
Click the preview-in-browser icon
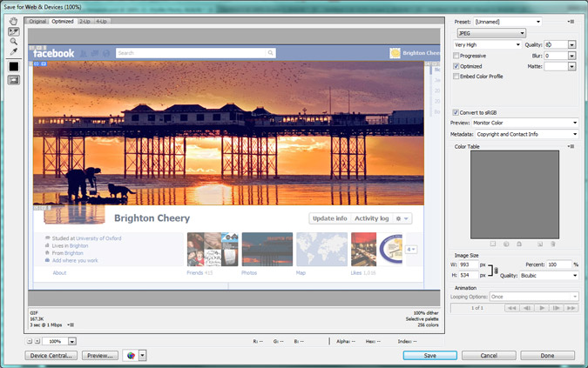[x=131, y=355]
